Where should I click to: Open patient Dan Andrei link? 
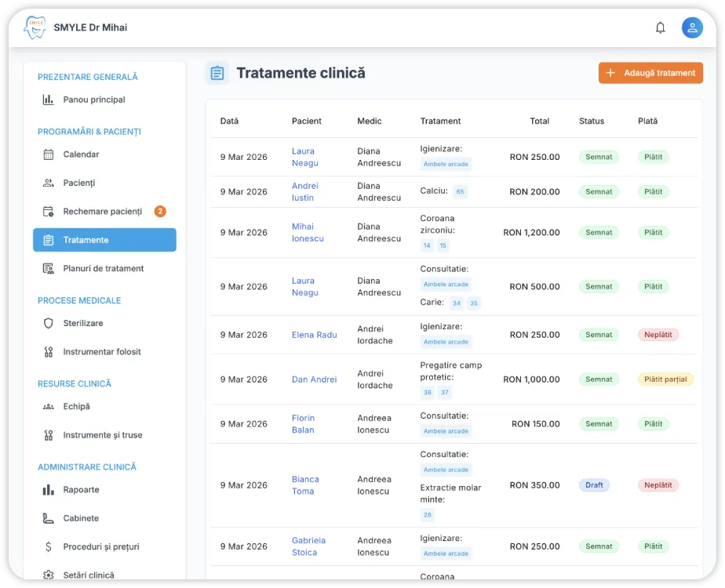[x=315, y=379]
